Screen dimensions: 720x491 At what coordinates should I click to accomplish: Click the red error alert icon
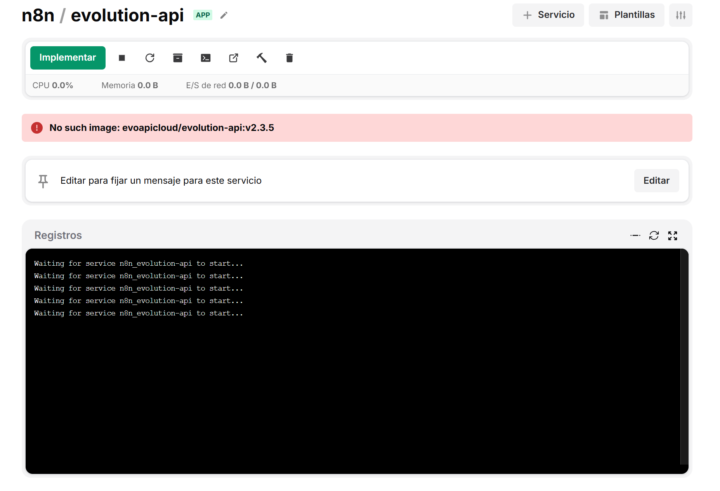[37, 128]
